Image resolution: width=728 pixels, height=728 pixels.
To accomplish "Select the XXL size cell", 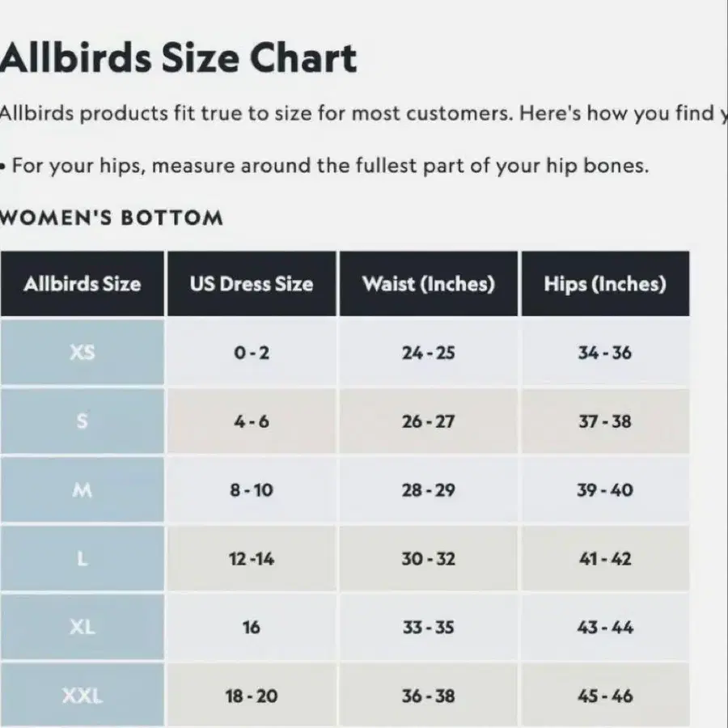I will pyautogui.click(x=83, y=696).
